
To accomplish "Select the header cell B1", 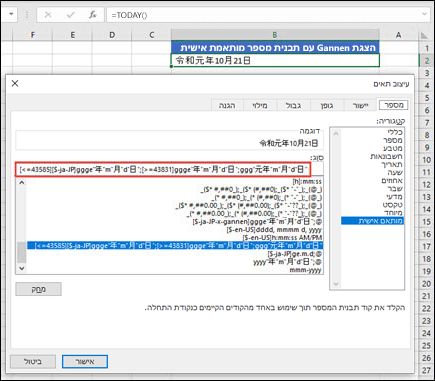I will click(275, 48).
